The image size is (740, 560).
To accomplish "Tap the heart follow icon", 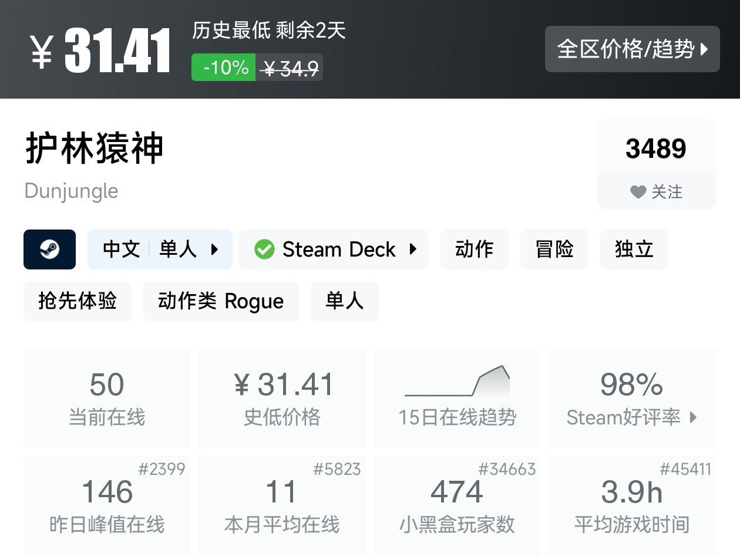I will 638,192.
